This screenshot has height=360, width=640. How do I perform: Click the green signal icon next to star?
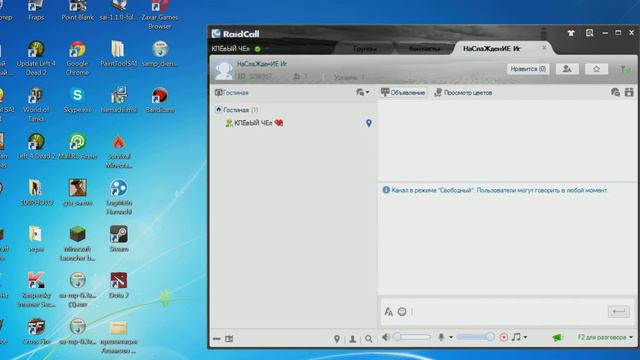click(625, 69)
